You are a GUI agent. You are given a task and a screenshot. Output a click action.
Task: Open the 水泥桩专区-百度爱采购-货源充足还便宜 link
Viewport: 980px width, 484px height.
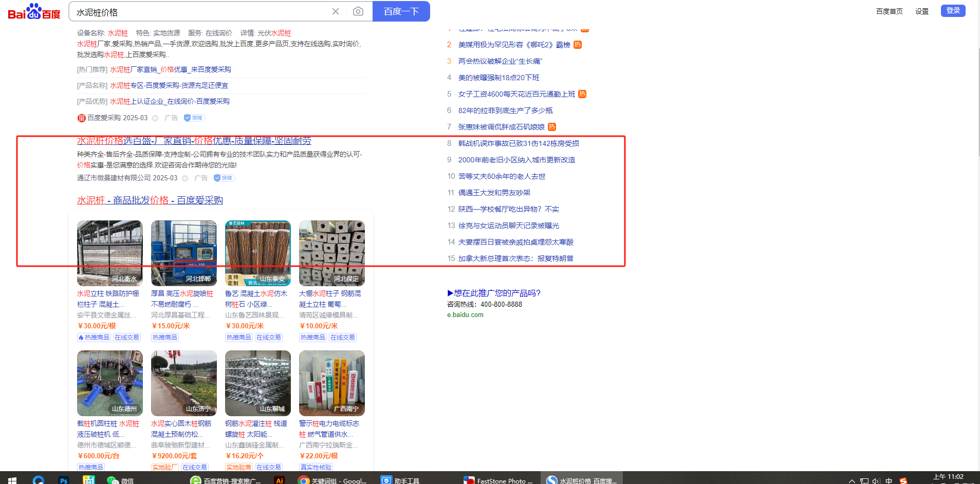[x=169, y=85]
